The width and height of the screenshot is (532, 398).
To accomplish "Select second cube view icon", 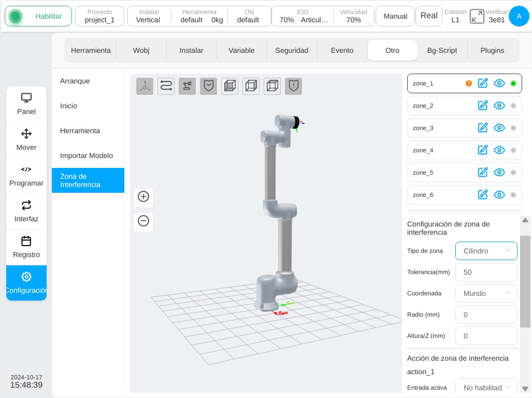I will (x=251, y=86).
